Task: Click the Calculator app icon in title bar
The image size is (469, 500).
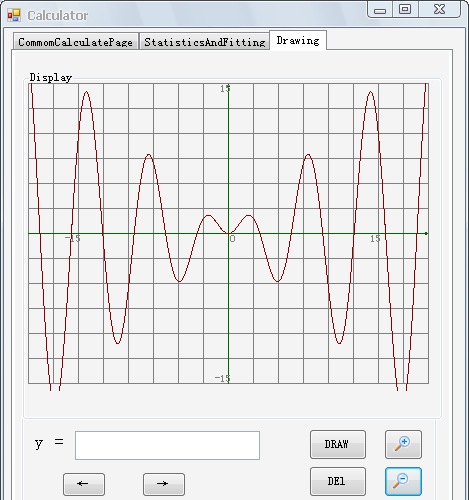Action: (14, 15)
